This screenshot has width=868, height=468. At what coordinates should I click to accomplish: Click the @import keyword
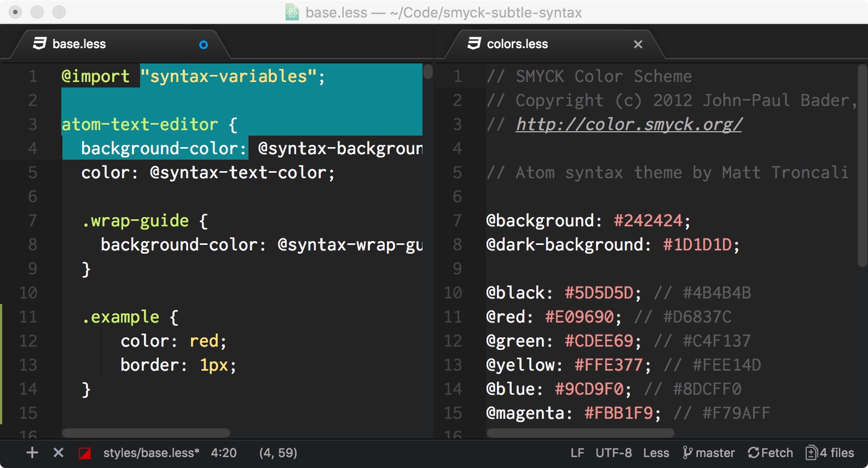point(96,77)
